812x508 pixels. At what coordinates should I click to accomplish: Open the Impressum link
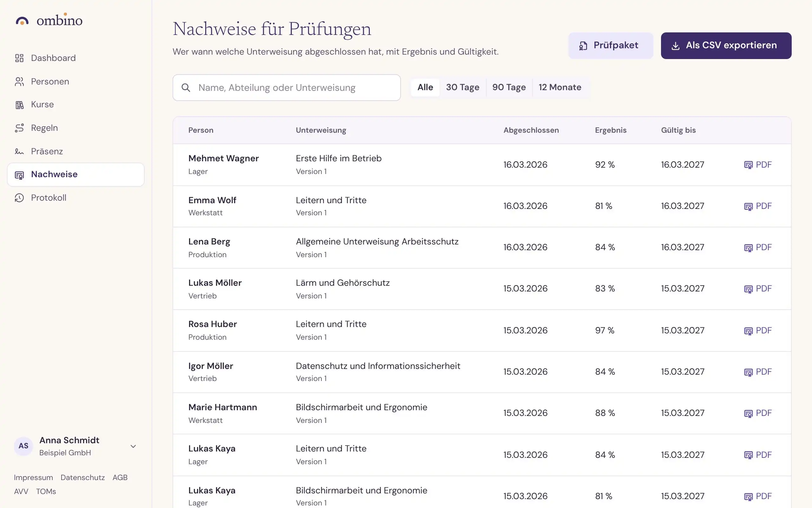point(34,478)
